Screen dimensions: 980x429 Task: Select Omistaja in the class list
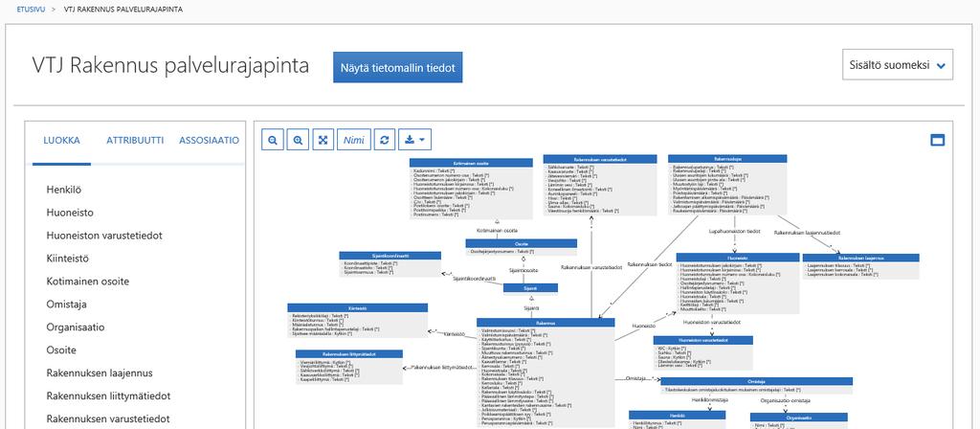[x=66, y=305]
